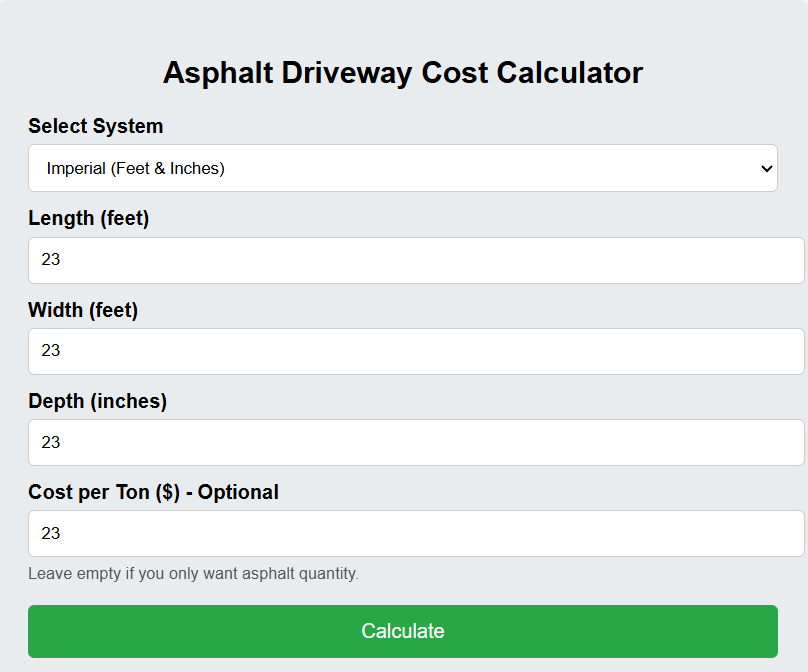Click Calculate to compute asphalt cost
This screenshot has height=672, width=808.
[403, 631]
